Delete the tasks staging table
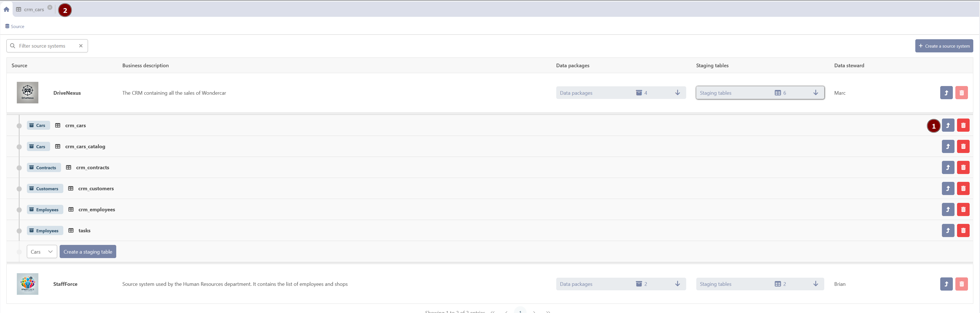This screenshot has height=313, width=980. [x=963, y=230]
